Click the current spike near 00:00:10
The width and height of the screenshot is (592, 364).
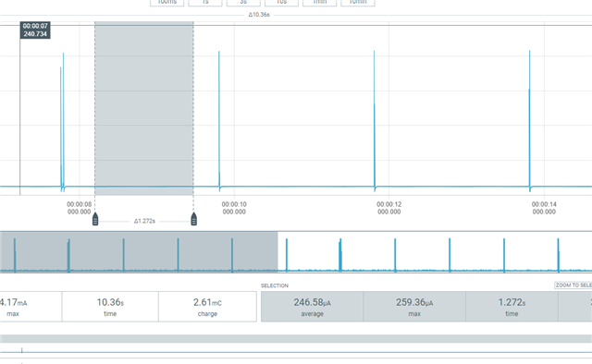[219, 119]
